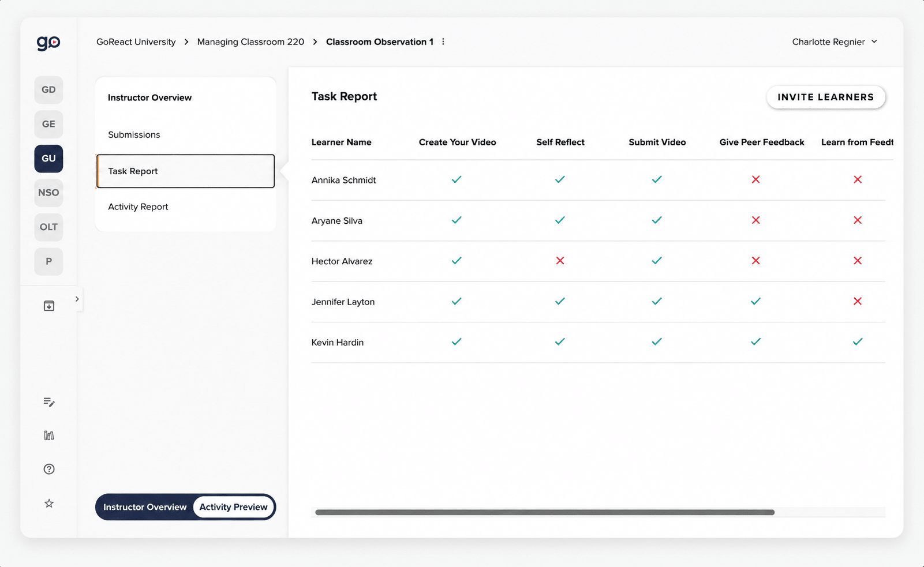Open the edit list icon in sidebar
Viewport: 924px width, 567px height.
(x=49, y=402)
